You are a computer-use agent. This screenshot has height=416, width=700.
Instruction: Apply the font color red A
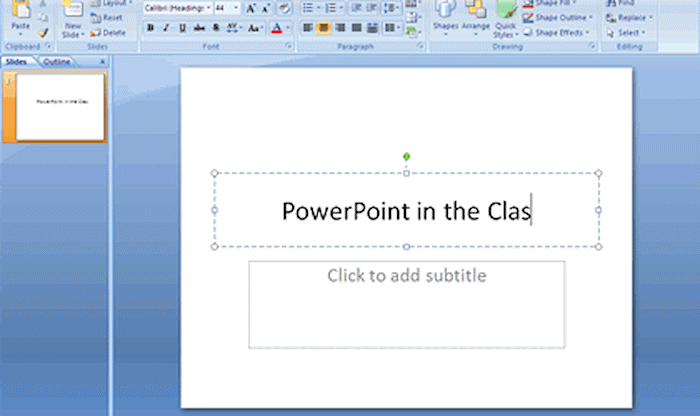277,28
